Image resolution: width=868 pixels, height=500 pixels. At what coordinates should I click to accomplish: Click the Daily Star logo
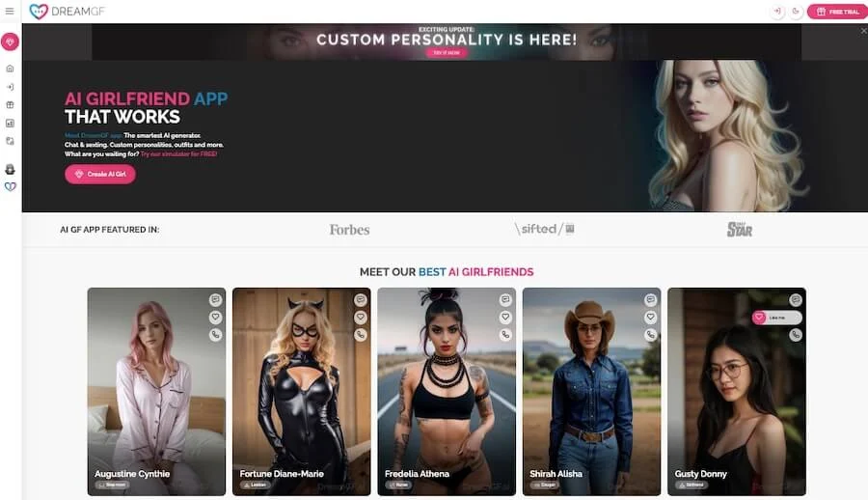740,230
